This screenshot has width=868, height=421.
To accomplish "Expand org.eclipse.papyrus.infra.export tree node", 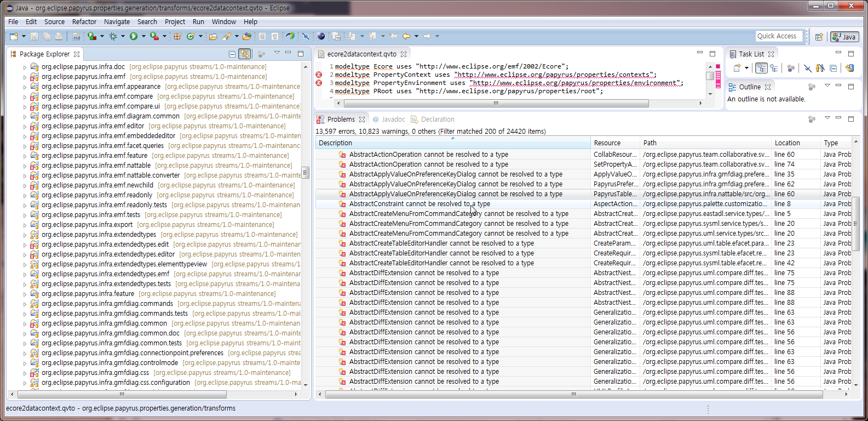I will pos(25,225).
